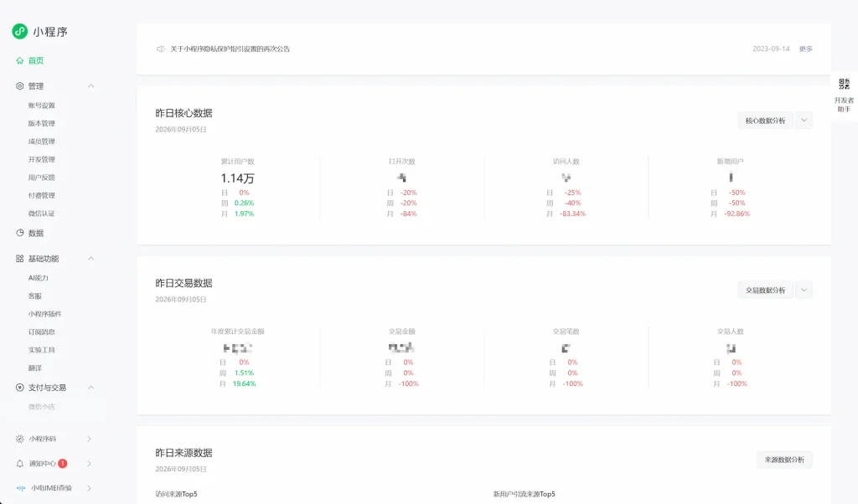Screen dimensions: 858x504
Task: Click the 更多 announcements link
Action: [x=805, y=49]
